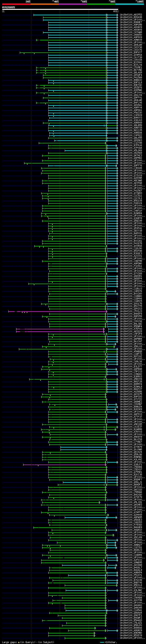Screen dimensions: 146x644
Task: Select the cyan alignment bar for A5LGK6
Action: pyautogui.click(x=86, y=150)
